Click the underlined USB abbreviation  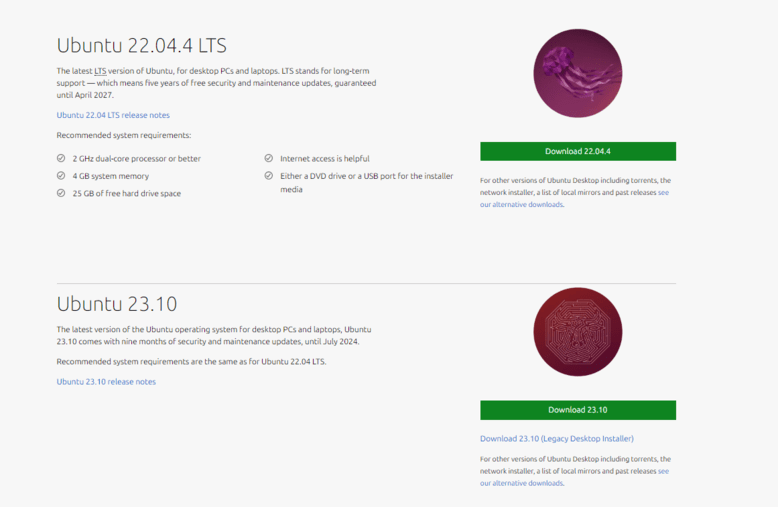coord(370,176)
